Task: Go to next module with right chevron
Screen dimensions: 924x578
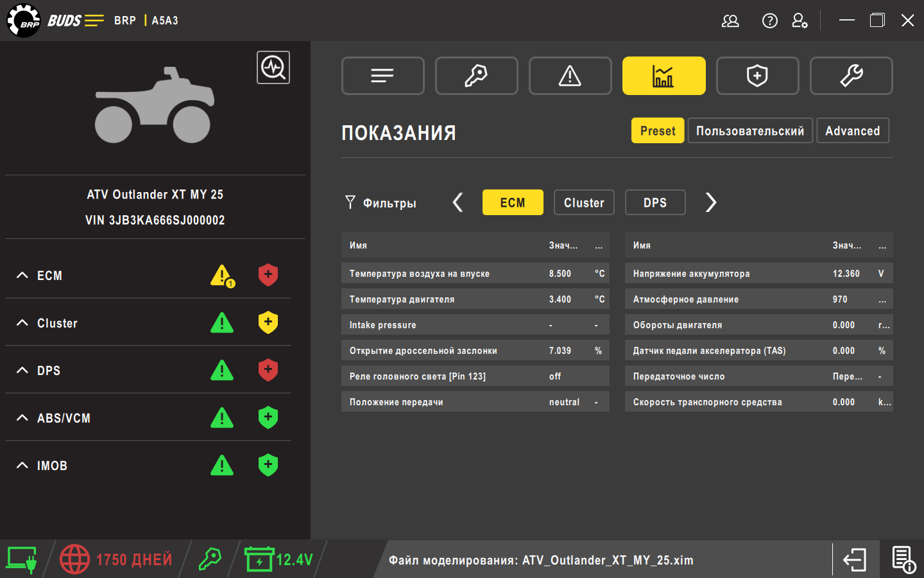Action: (x=710, y=202)
